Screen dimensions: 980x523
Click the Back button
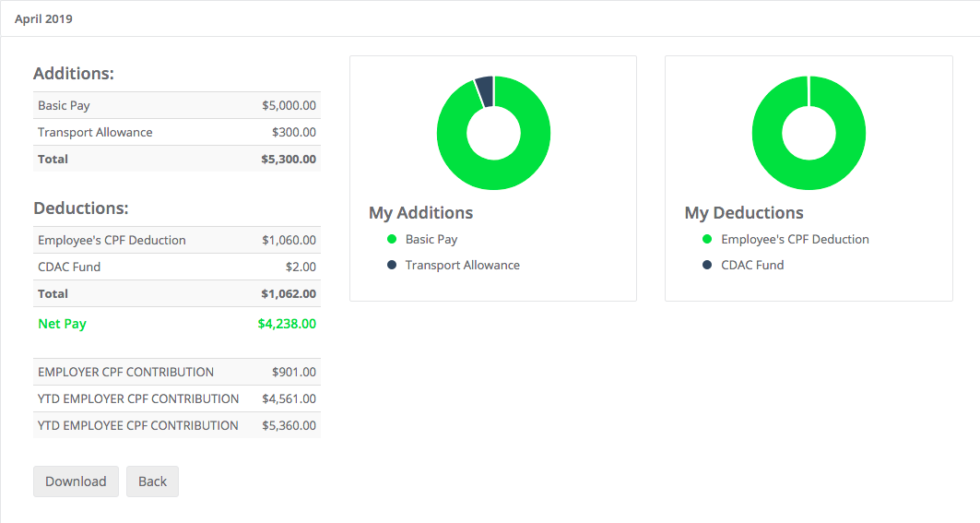click(152, 481)
